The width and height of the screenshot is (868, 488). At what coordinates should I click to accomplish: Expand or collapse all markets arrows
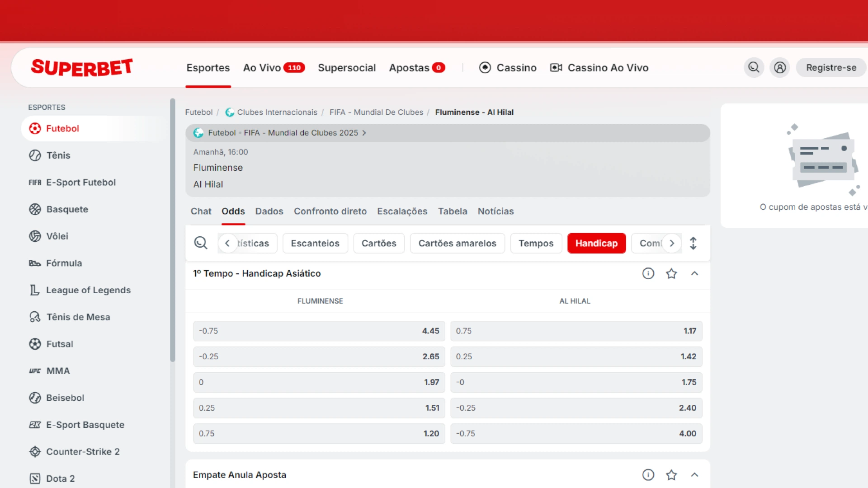[693, 243]
